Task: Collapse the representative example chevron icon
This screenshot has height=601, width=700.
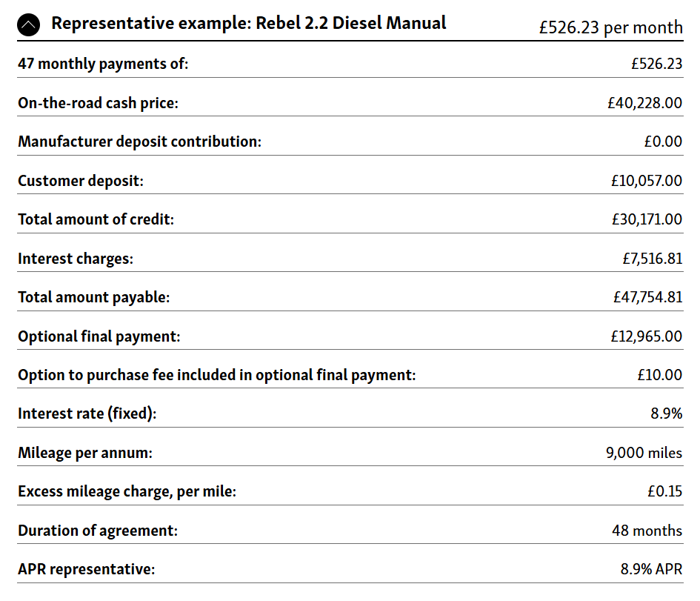Action: coord(29,25)
